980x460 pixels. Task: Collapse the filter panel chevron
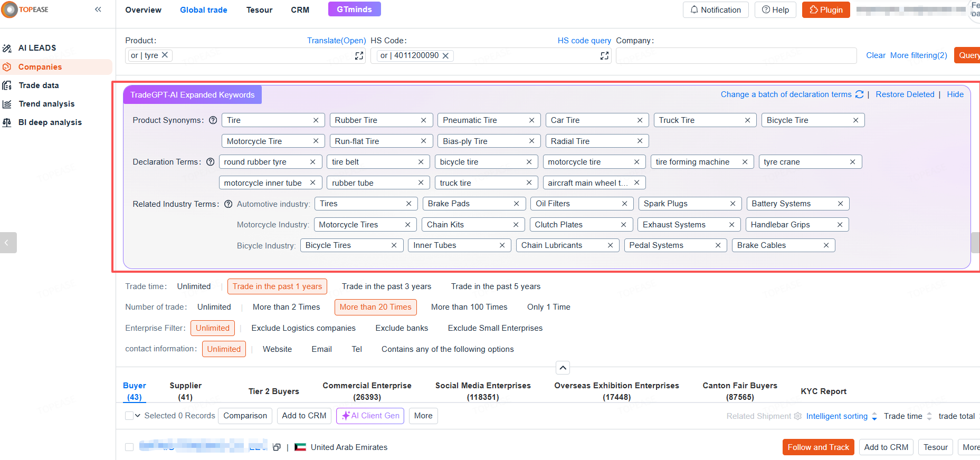click(x=563, y=368)
